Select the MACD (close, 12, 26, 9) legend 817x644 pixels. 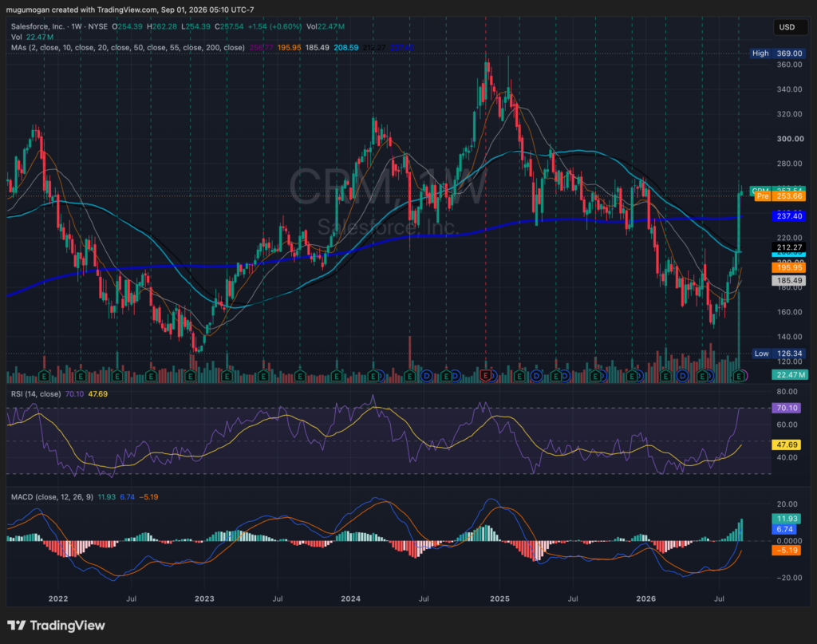52,497
